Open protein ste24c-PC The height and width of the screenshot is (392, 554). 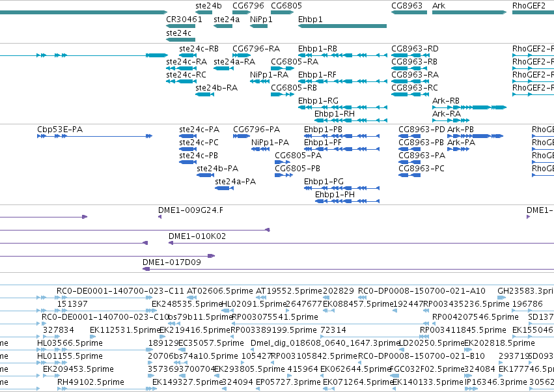(x=199, y=143)
